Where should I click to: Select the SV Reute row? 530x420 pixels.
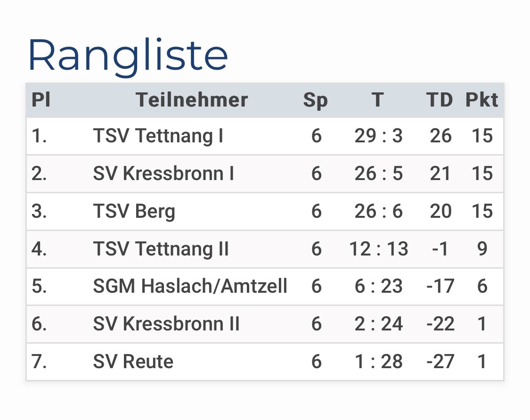click(x=265, y=362)
